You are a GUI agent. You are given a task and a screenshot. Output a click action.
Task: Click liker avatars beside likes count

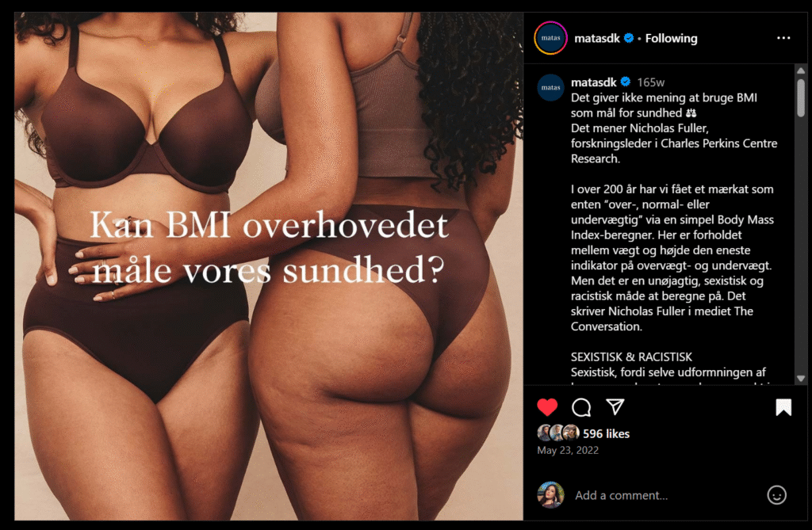click(x=557, y=433)
